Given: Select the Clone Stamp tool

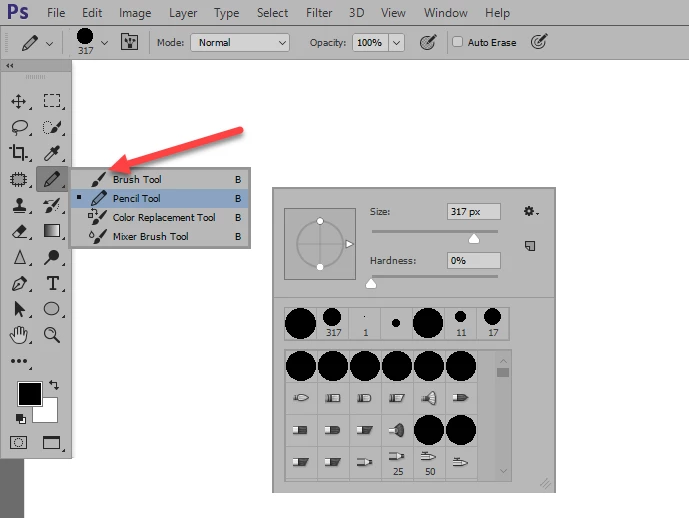Looking at the screenshot, I should [19, 205].
